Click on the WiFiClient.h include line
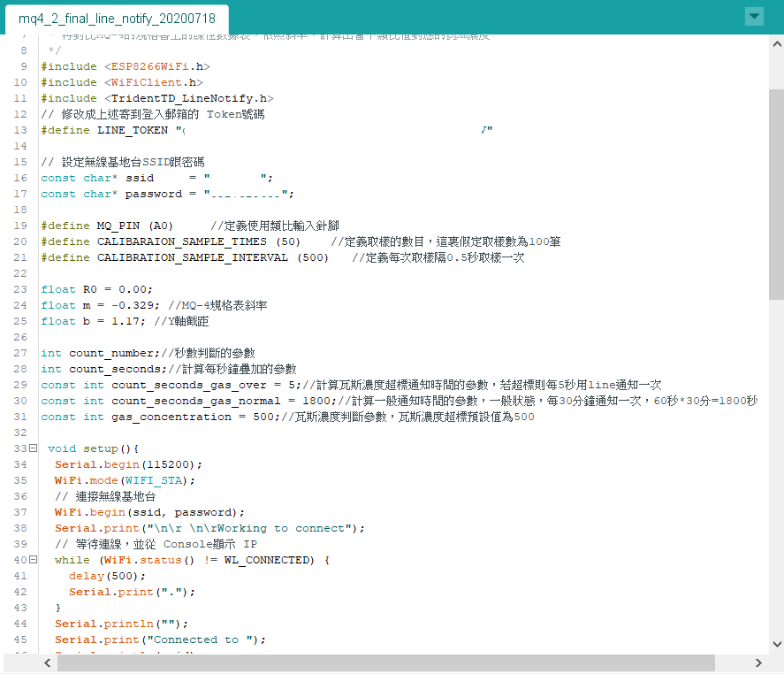The height and width of the screenshot is (674, 784). [122, 82]
